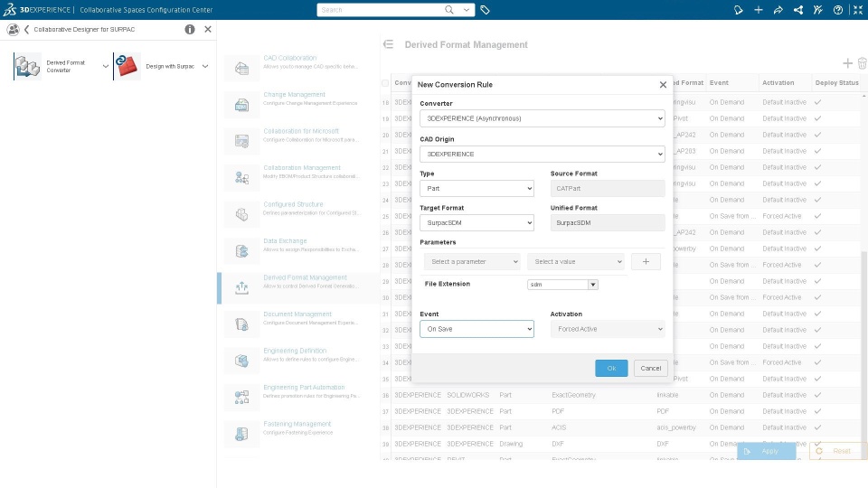Click the CAD Collaboration icon
This screenshot has height=488, width=868.
point(242,69)
